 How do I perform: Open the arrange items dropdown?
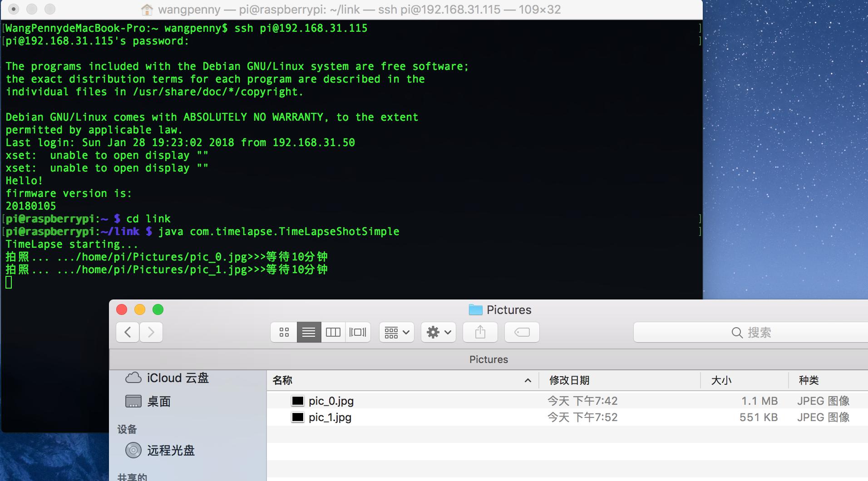(396, 333)
